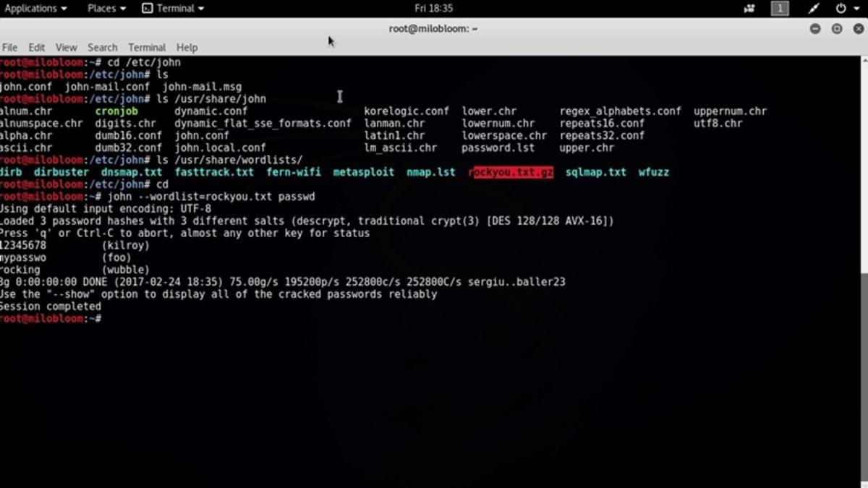This screenshot has width=868, height=488.
Task: Open the Help menu
Action: click(187, 47)
